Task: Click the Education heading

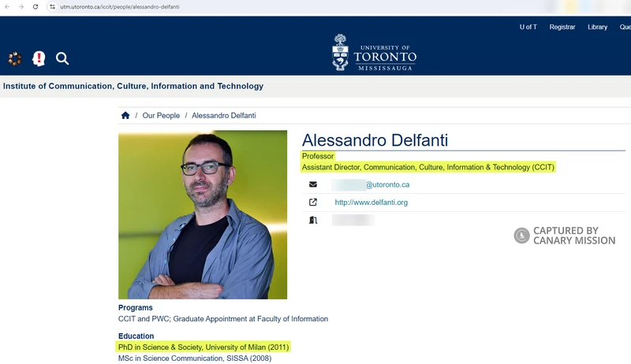Action: pos(136,336)
